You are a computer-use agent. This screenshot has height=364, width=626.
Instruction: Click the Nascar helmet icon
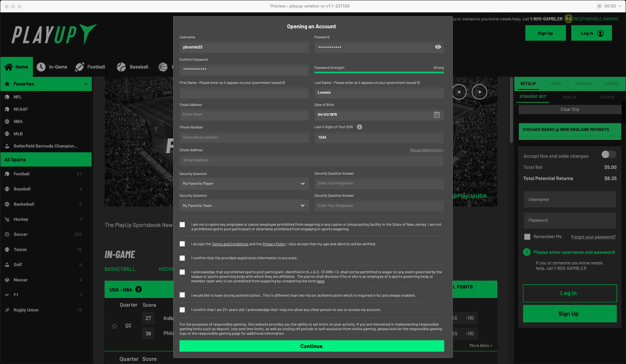coord(7,280)
